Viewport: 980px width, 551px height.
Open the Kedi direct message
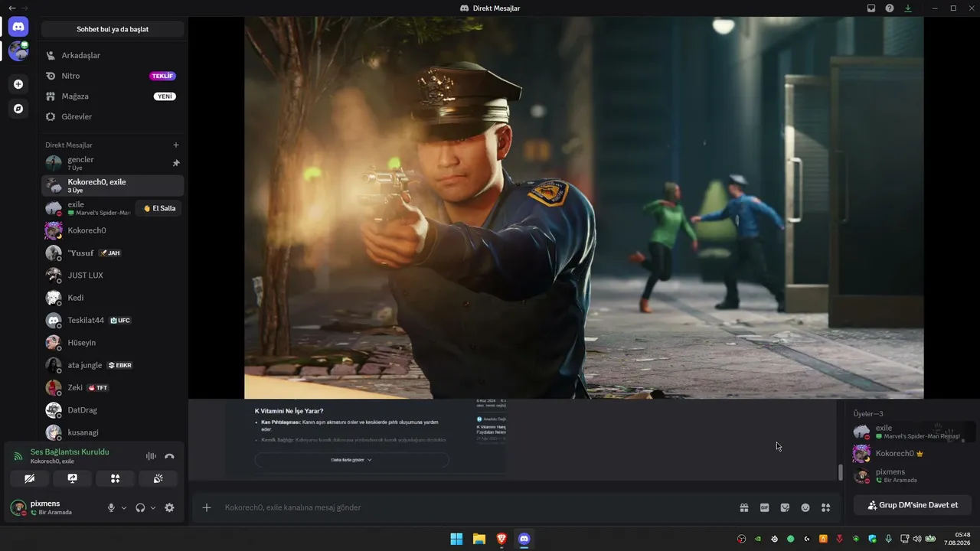click(113, 298)
